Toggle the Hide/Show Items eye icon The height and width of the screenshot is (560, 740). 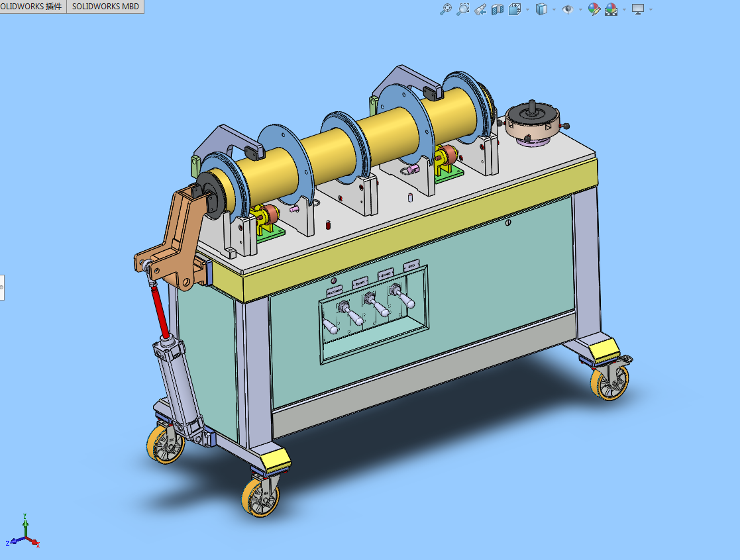click(568, 9)
